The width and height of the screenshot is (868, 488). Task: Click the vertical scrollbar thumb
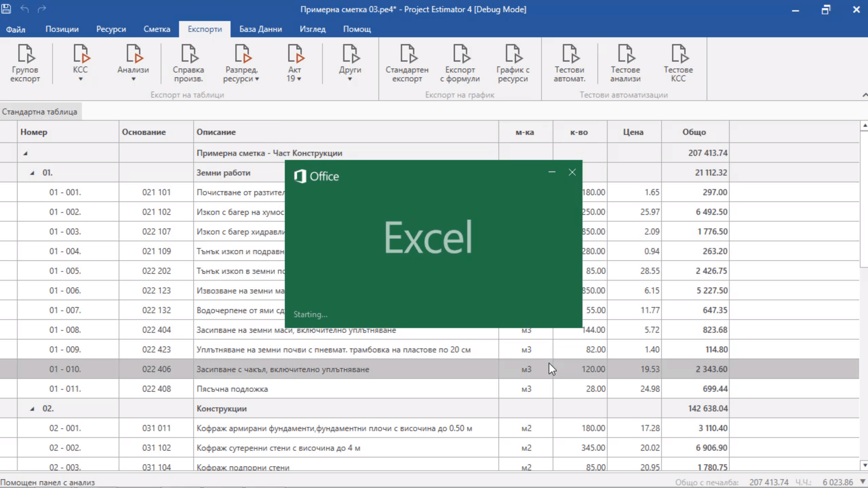click(864, 199)
